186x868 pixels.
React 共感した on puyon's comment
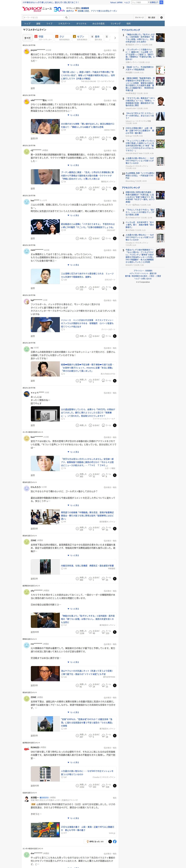pos(81,88)
